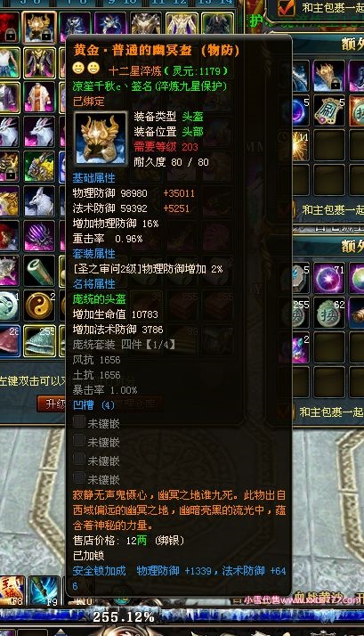Image resolution: width=364 pixels, height=636 pixels.
Task: Select the purple star orb with 71
Action: pyautogui.click(x=329, y=278)
